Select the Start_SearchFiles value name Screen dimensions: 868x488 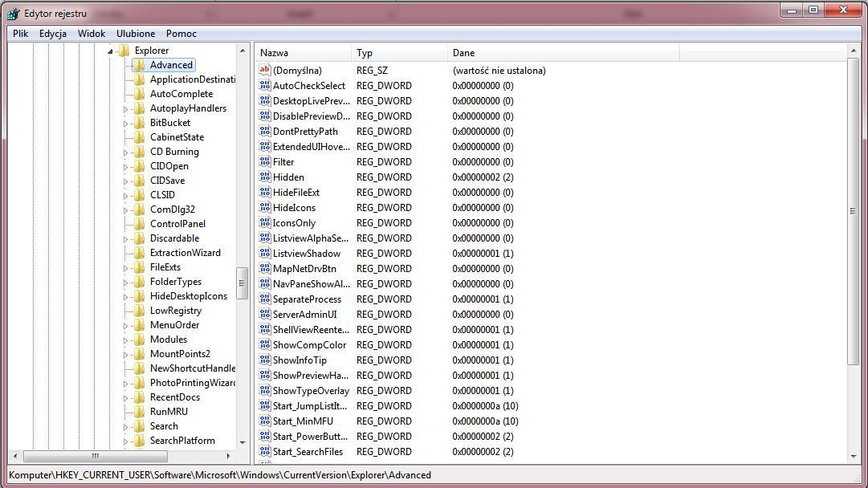click(x=308, y=452)
